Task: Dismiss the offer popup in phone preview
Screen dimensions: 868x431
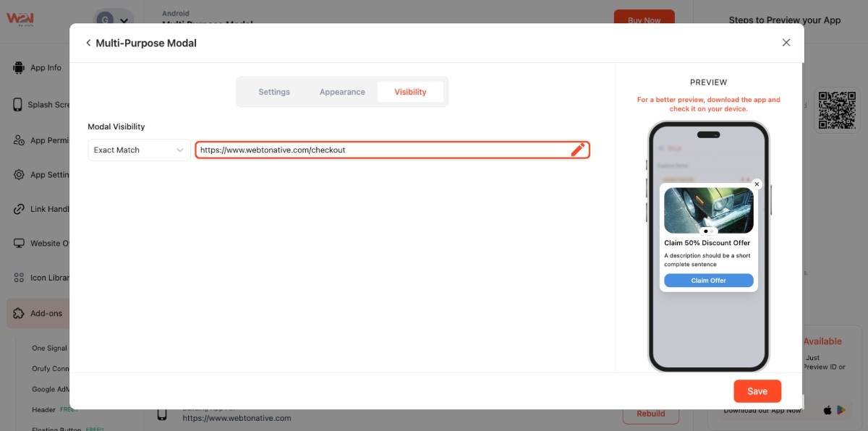Action: coord(757,184)
